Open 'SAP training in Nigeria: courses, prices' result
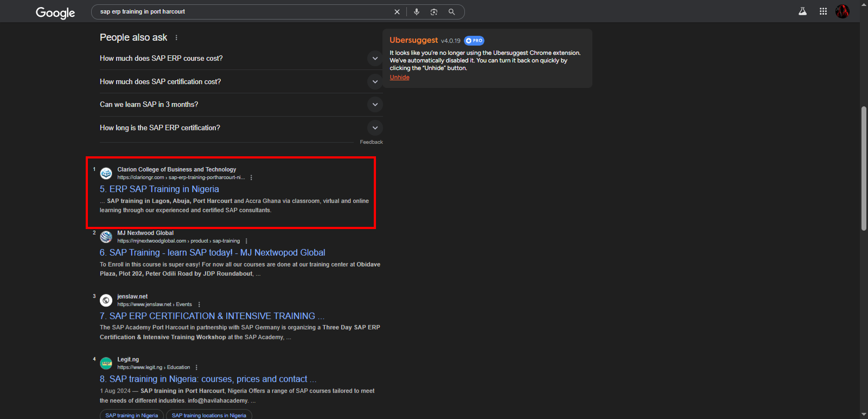The width and height of the screenshot is (868, 419). [x=208, y=379]
